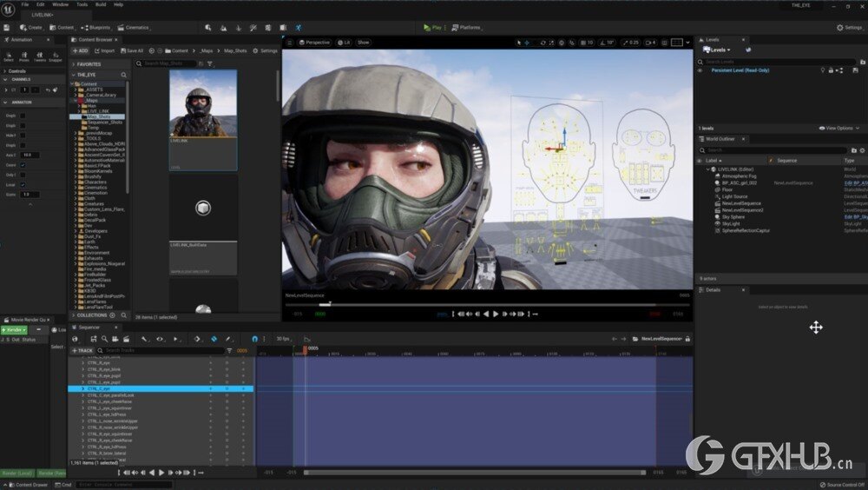Expand the COLLECTIONS section

pos(74,315)
